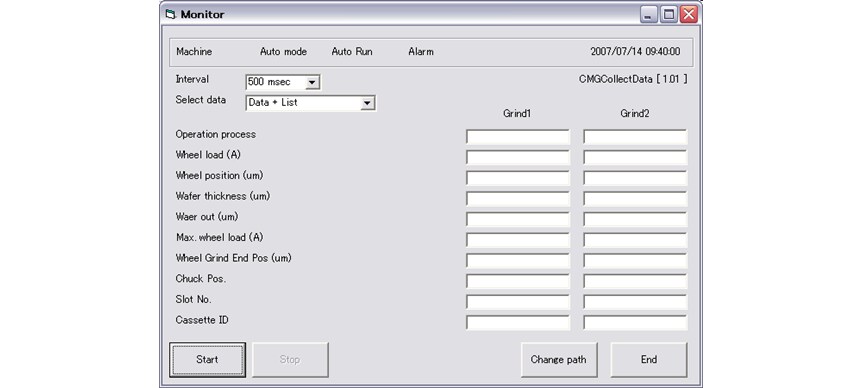Click the disabled Stop button
Image resolution: width=862 pixels, height=388 pixels.
tap(290, 360)
